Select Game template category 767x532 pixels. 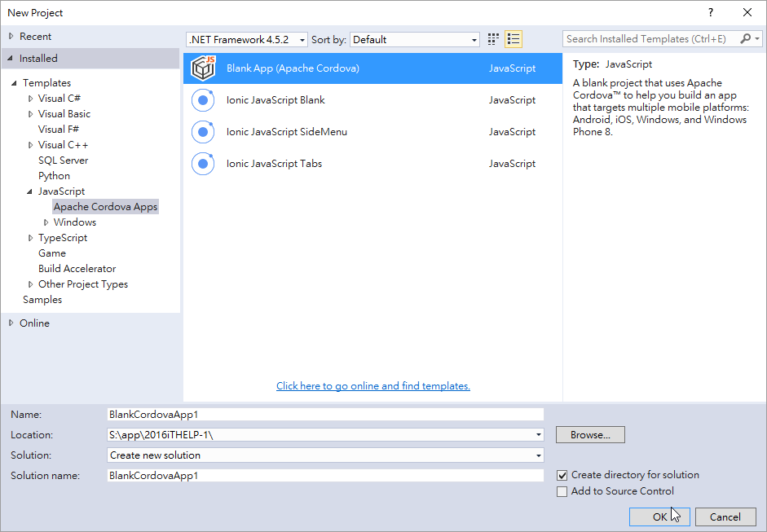[52, 253]
